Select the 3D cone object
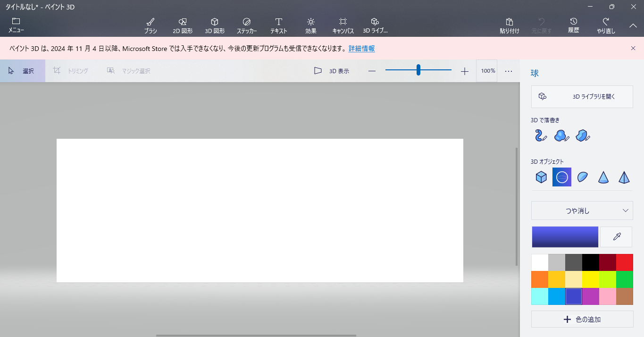This screenshot has width=644, height=337. click(x=603, y=177)
